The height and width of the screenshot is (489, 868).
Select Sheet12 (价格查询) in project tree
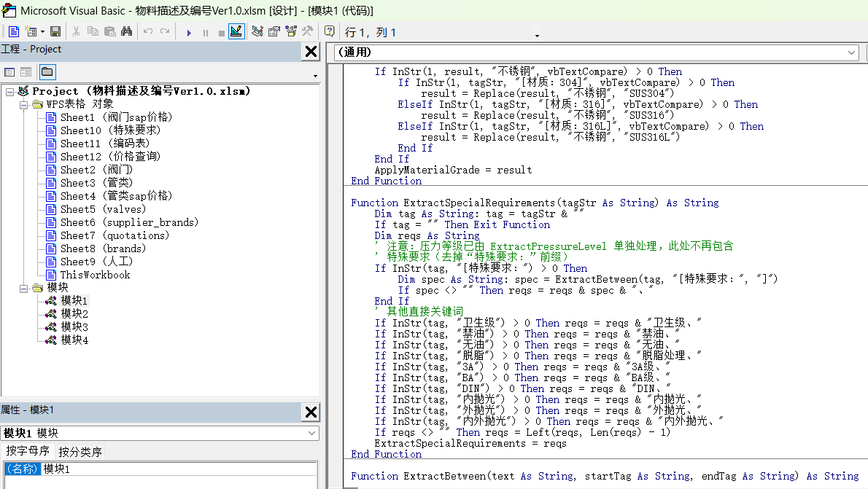109,157
